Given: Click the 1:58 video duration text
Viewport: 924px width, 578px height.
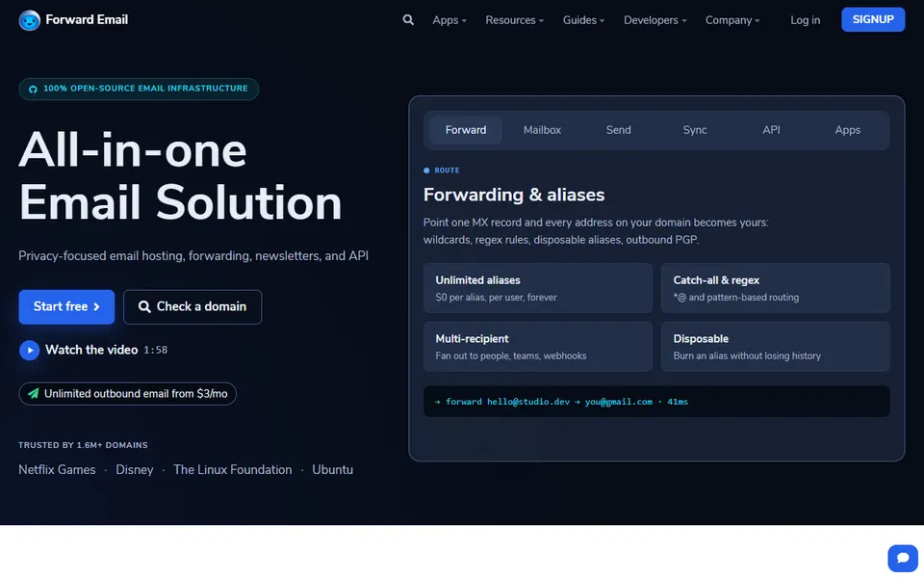Looking at the screenshot, I should (156, 351).
